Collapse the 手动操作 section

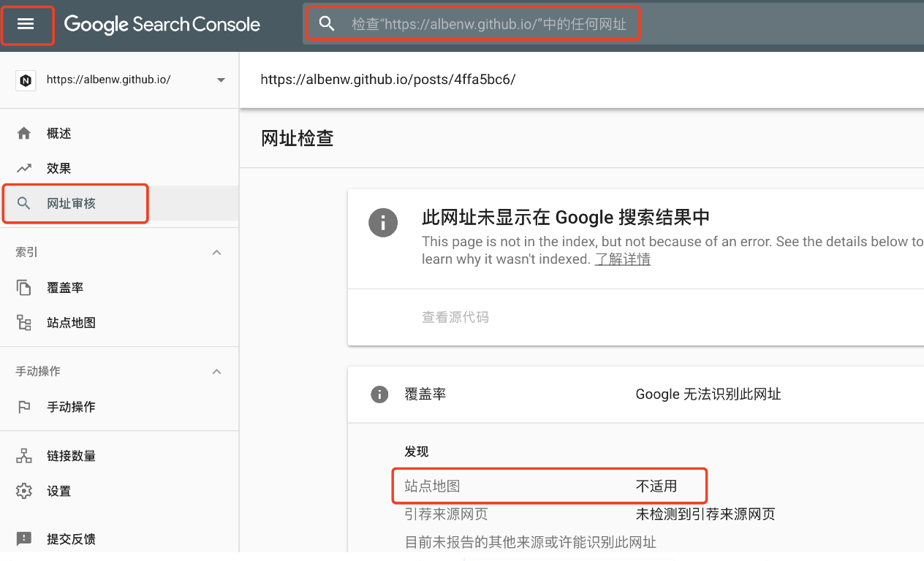click(216, 372)
